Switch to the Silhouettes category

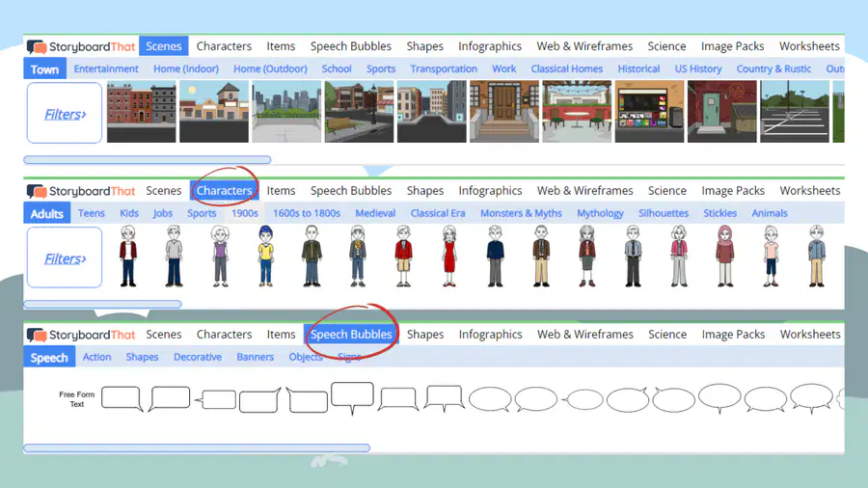pyautogui.click(x=664, y=213)
